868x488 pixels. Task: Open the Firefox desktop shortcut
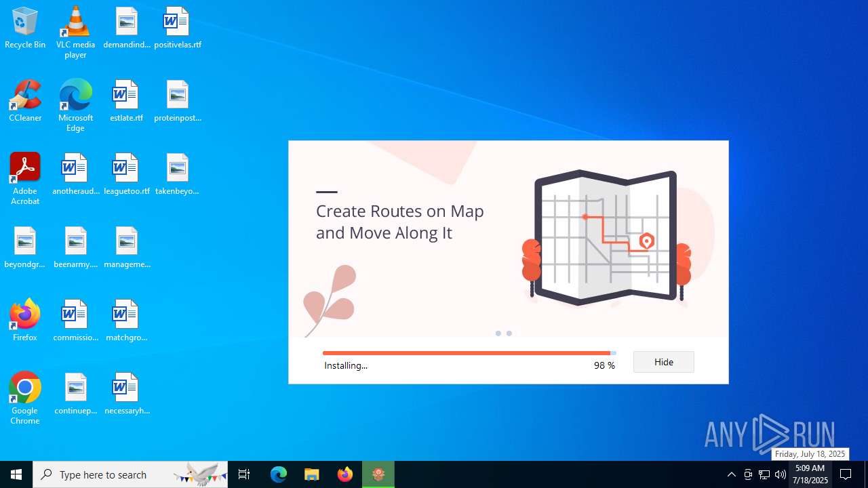pyautogui.click(x=25, y=321)
